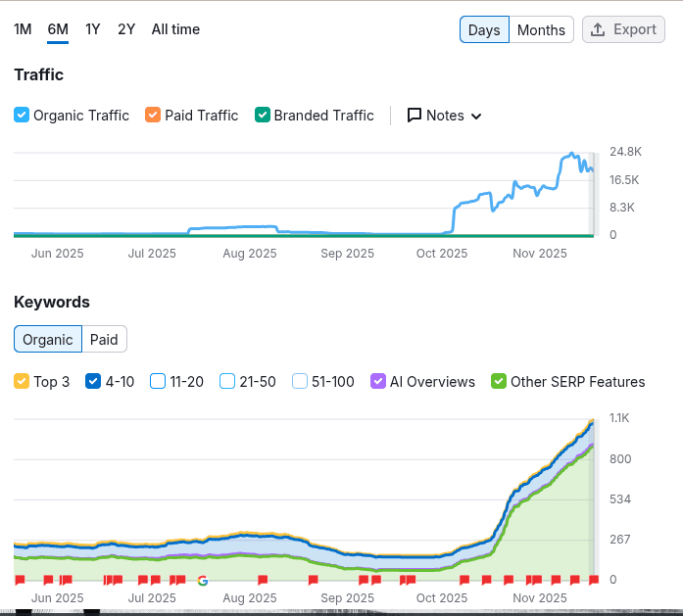This screenshot has height=616, width=683.
Task: Uncheck the Other SERP Features checkbox
Action: click(499, 382)
